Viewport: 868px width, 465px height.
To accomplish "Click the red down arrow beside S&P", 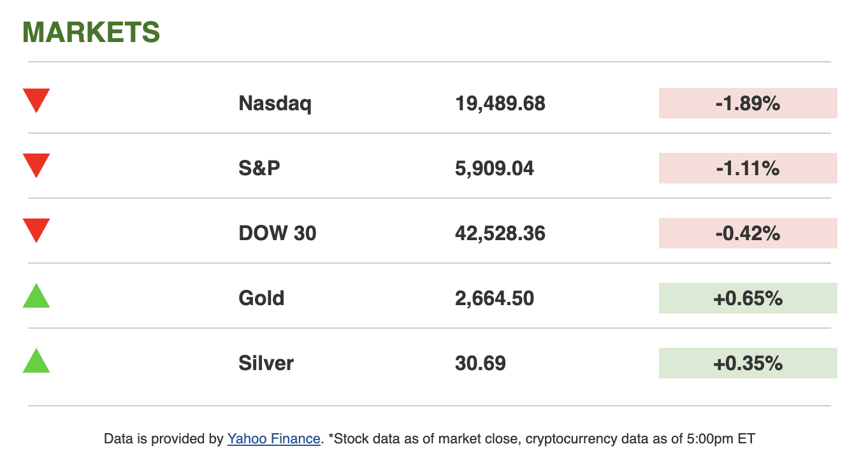I will pos(36,165).
